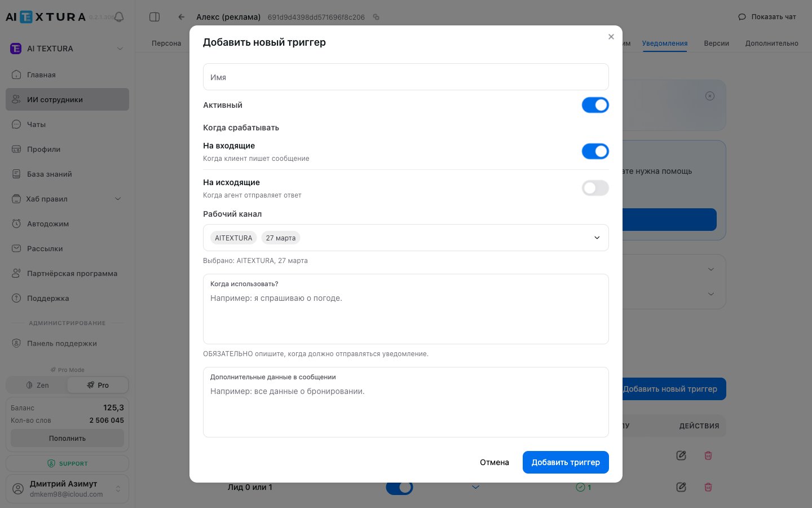812x508 pixels.
Task: Open ИИ сотрудники in sidebar
Action: point(68,99)
